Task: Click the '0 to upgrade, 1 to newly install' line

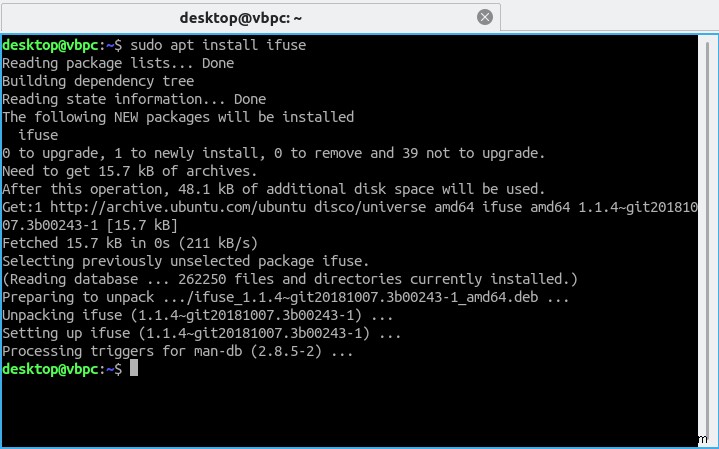Action: (274, 153)
